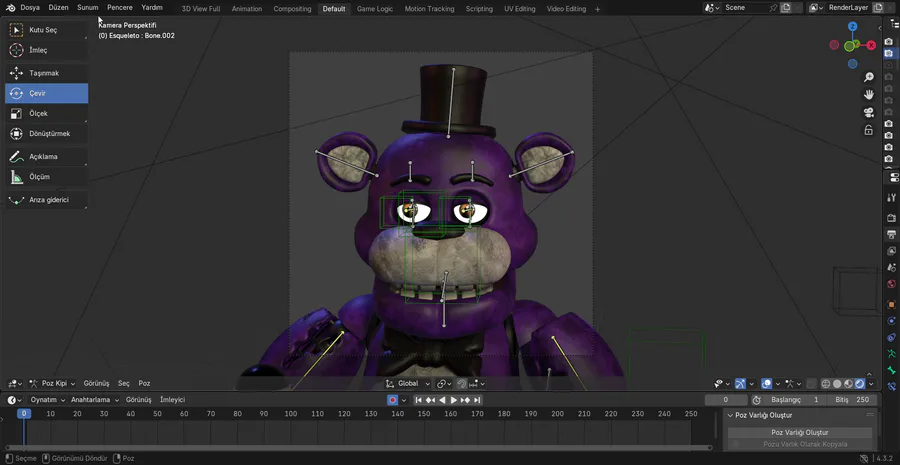Open the Object properties orange square tab
The width and height of the screenshot is (900, 465).
coord(891,304)
